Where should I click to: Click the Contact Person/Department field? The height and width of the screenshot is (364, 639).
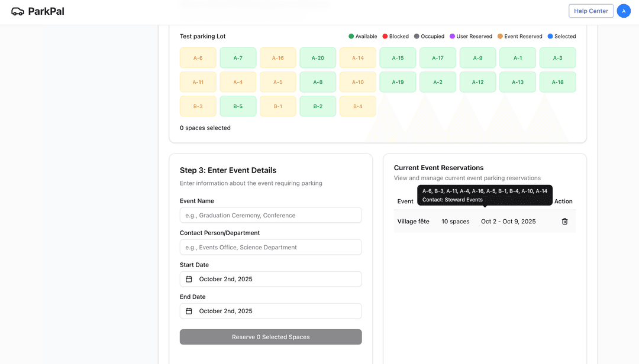[x=270, y=246]
